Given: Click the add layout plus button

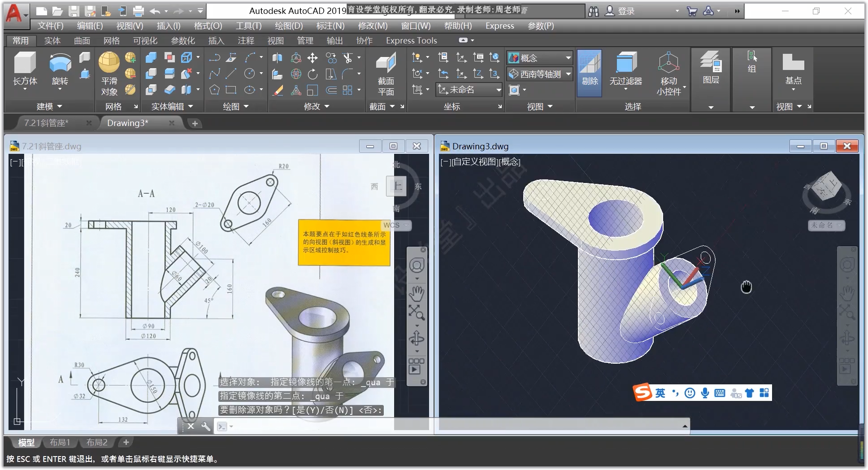Looking at the screenshot, I should (x=126, y=442).
